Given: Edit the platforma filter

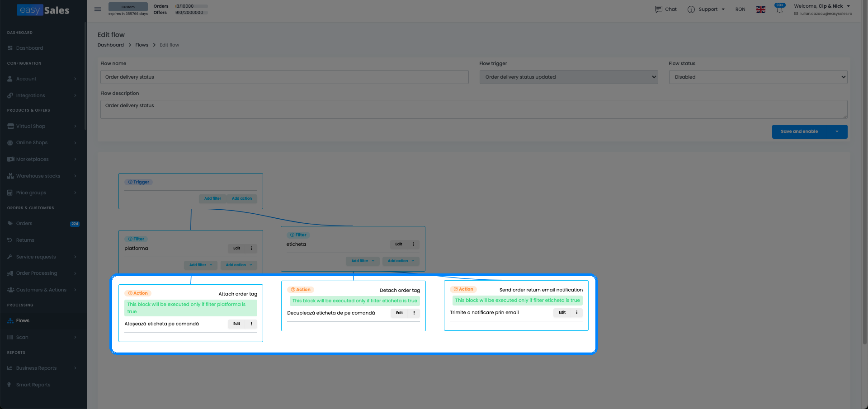Looking at the screenshot, I should pyautogui.click(x=236, y=248).
